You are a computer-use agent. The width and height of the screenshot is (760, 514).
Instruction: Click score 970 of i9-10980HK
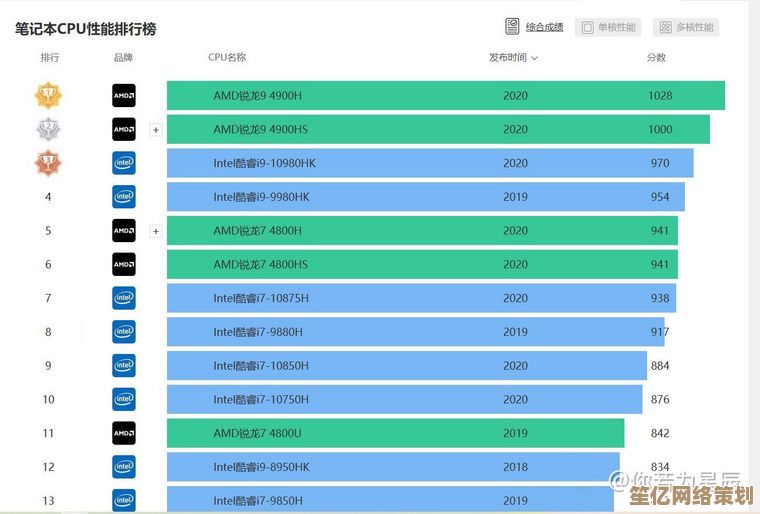[x=660, y=163]
